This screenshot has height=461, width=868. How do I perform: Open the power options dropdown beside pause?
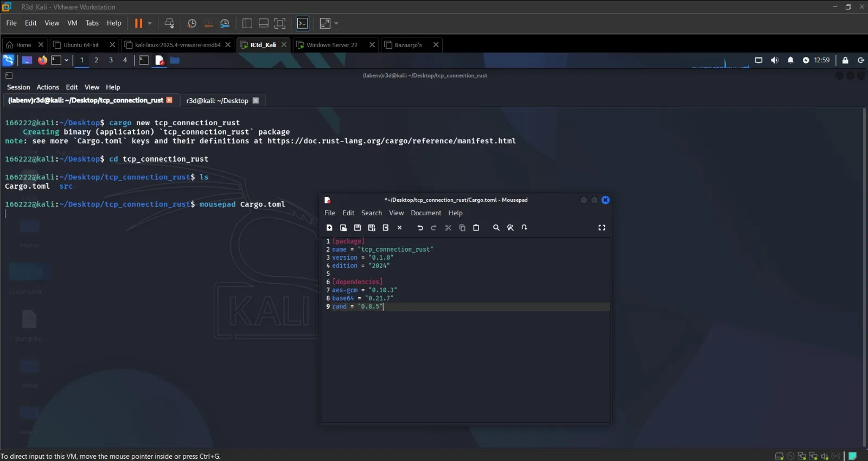[150, 23]
